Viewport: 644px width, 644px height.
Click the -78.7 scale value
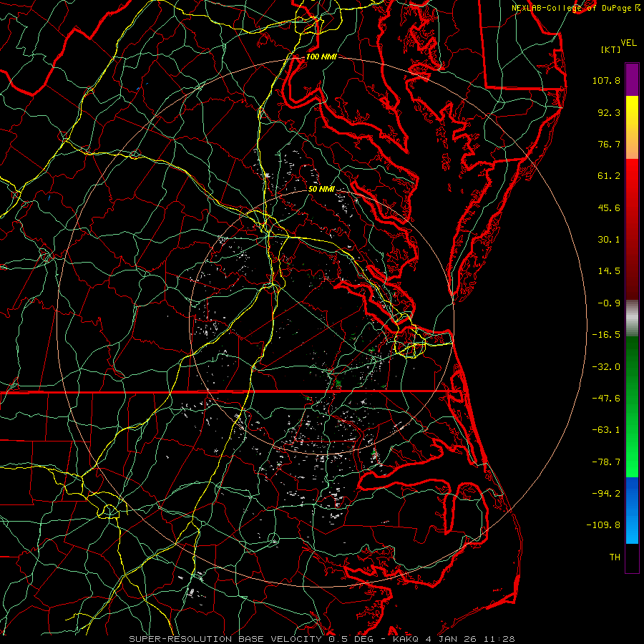click(606, 462)
